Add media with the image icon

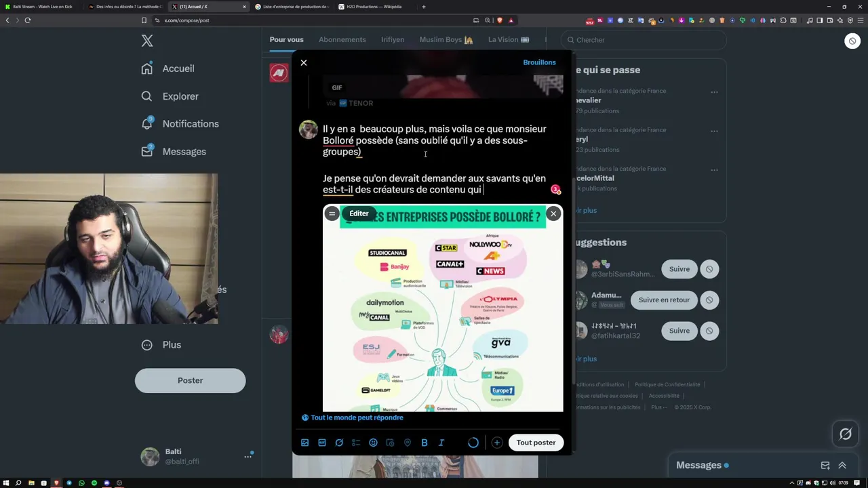pyautogui.click(x=305, y=443)
